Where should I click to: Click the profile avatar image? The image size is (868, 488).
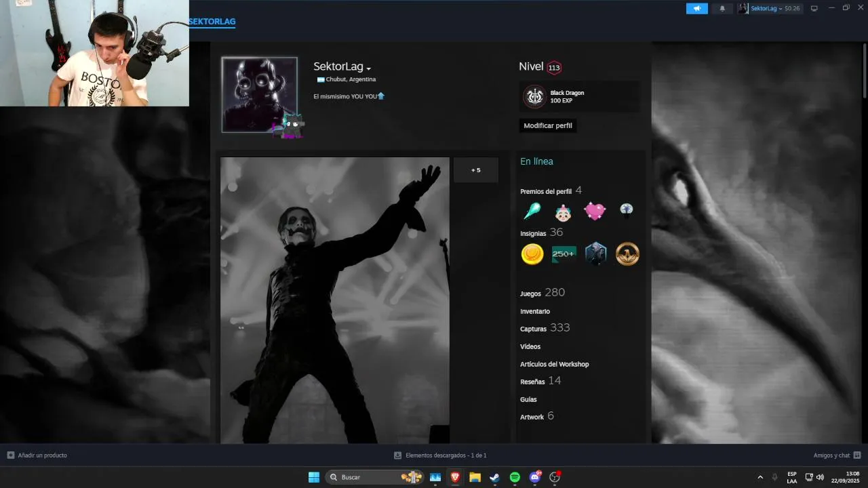[260, 95]
